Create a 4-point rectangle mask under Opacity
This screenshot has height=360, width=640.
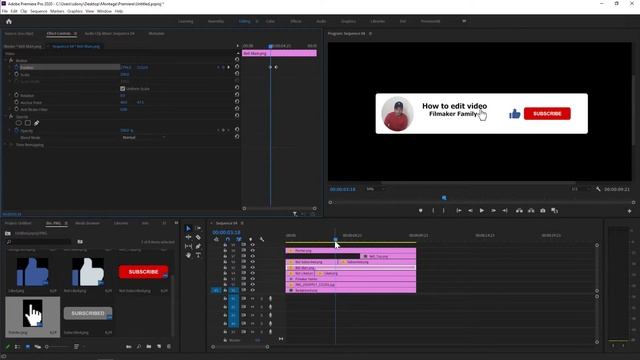pyautogui.click(x=28, y=123)
